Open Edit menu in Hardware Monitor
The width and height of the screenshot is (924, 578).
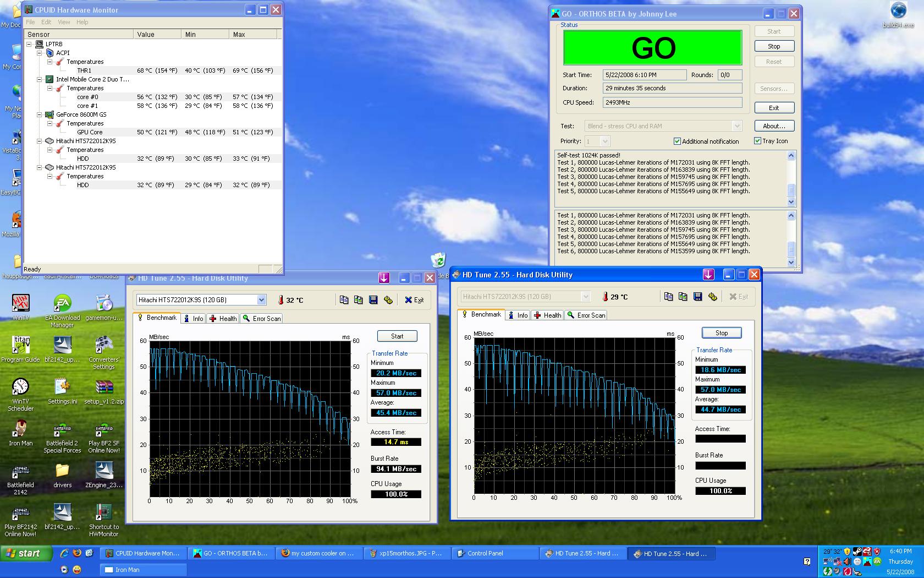[46, 22]
